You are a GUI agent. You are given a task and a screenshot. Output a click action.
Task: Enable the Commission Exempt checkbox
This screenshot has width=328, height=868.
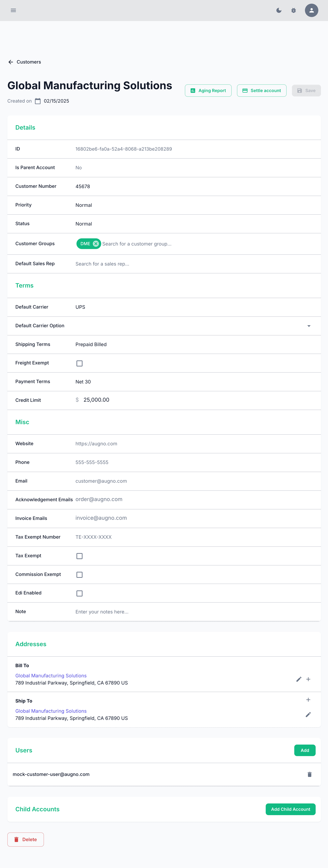79,574
